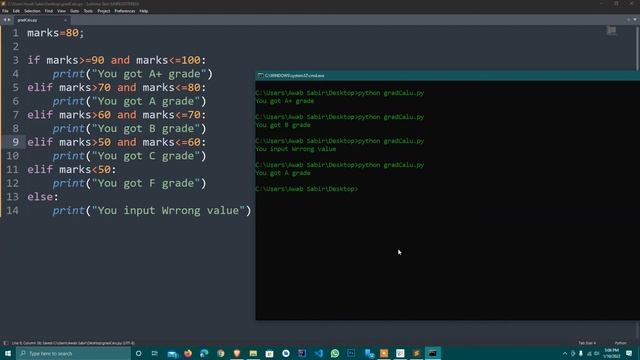Image resolution: width=640 pixels, height=360 pixels.
Task: Click the cmd.exe window title bar
Action: click(x=447, y=76)
